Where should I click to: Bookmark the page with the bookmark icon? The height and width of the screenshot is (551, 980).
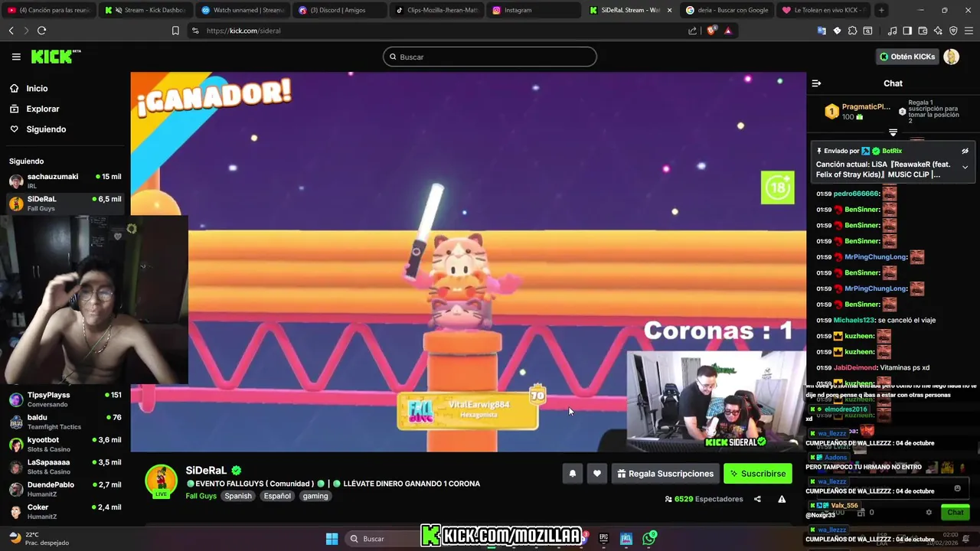(175, 31)
